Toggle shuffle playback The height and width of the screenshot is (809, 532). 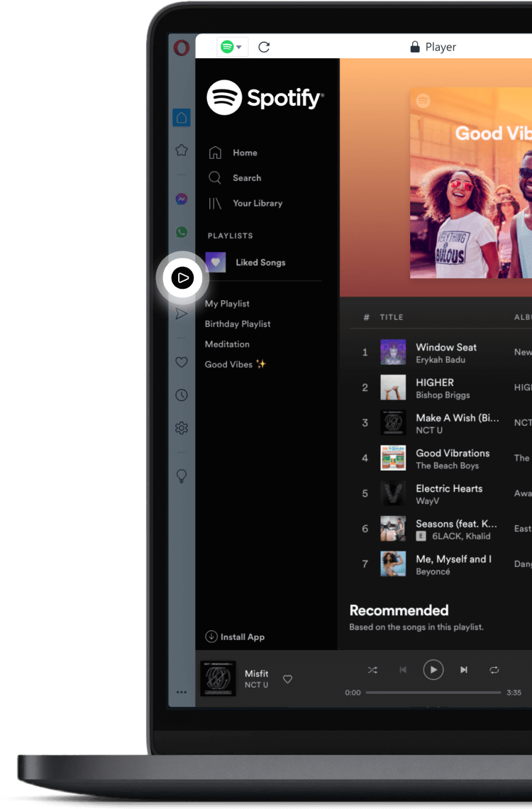(372, 670)
